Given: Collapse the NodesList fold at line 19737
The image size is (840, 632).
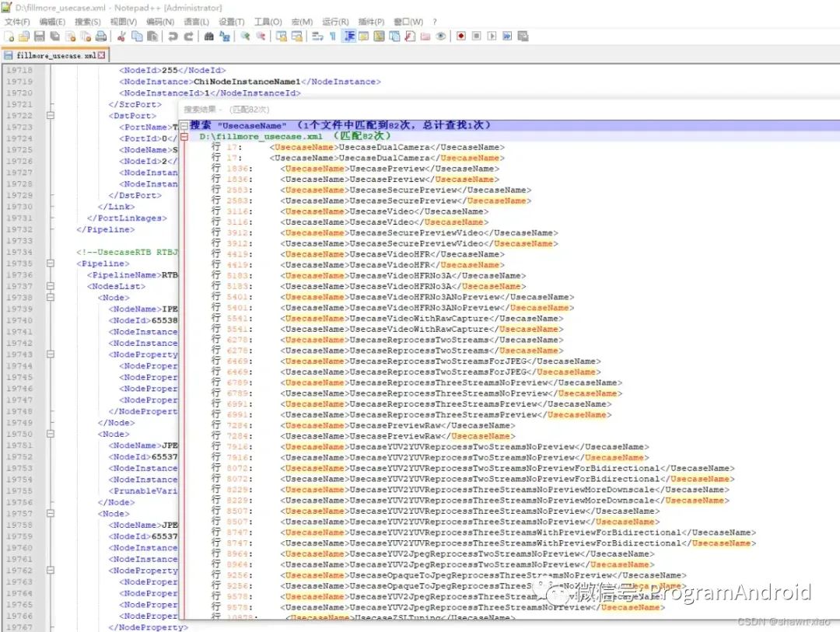Looking at the screenshot, I should (51, 286).
